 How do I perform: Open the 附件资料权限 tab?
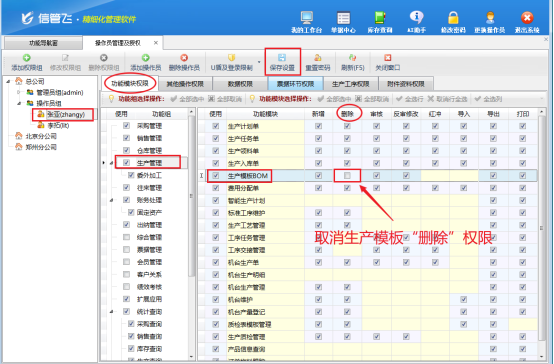click(406, 84)
